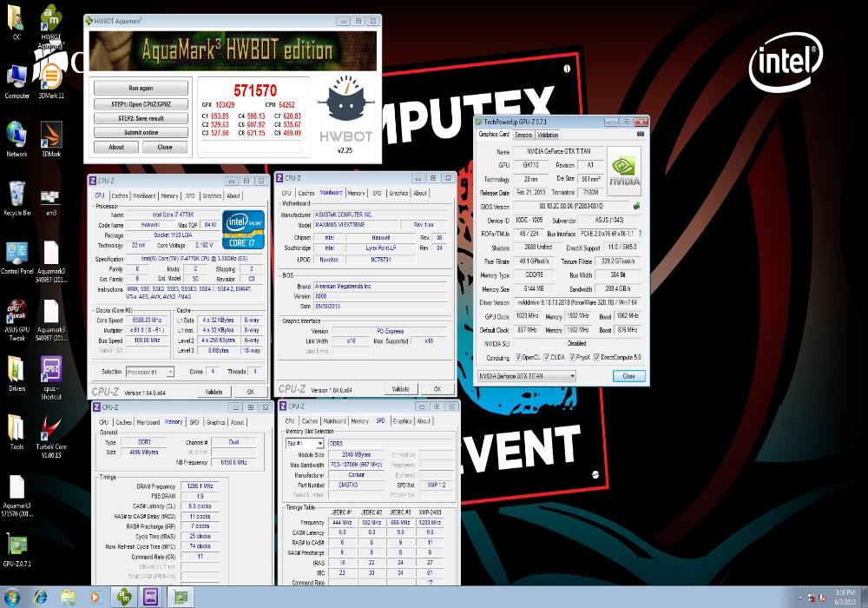868x608 pixels.
Task: Click the 571570 AquaMark score
Action: pos(255,90)
